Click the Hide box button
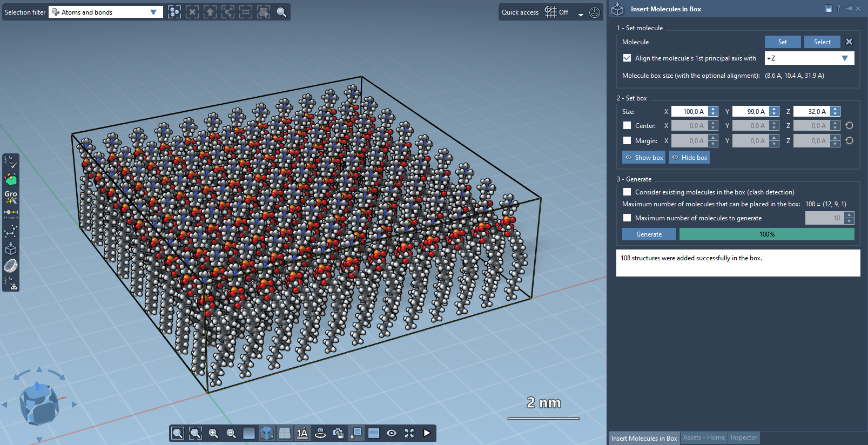The image size is (868, 445). [689, 158]
